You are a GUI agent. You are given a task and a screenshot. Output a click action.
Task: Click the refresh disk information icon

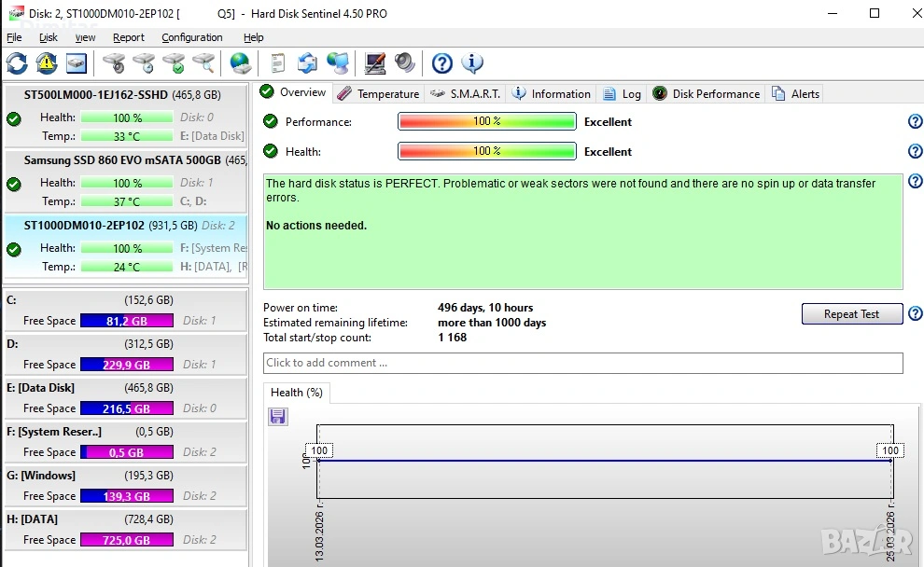(x=17, y=63)
